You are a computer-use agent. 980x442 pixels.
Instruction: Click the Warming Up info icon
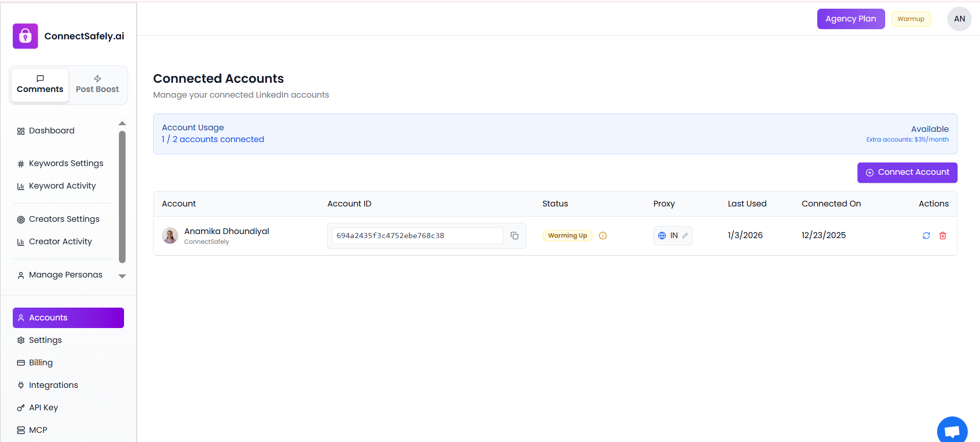603,236
